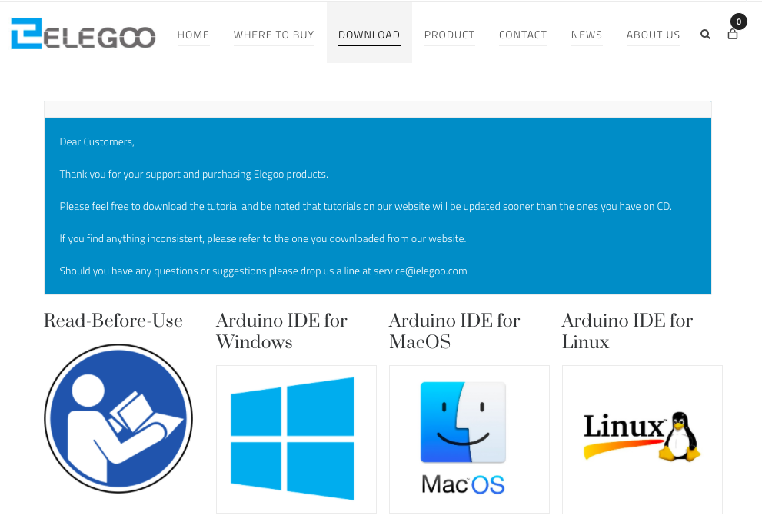Click the cart item count badge
The height and width of the screenshot is (532, 762).
[x=739, y=22]
